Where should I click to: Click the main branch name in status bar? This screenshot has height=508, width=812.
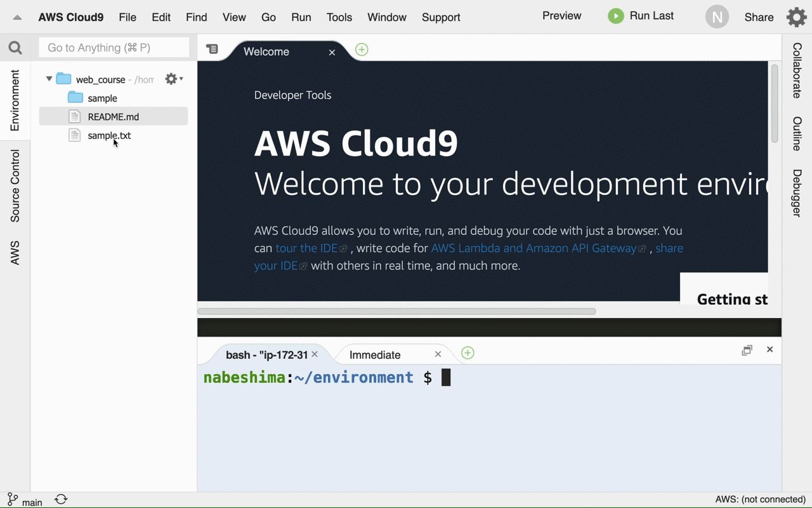pos(32,502)
